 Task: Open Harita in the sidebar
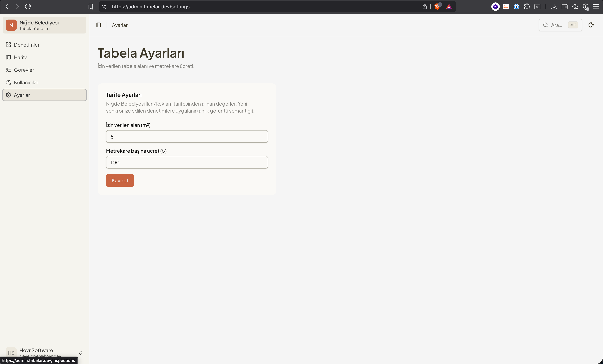click(44, 57)
